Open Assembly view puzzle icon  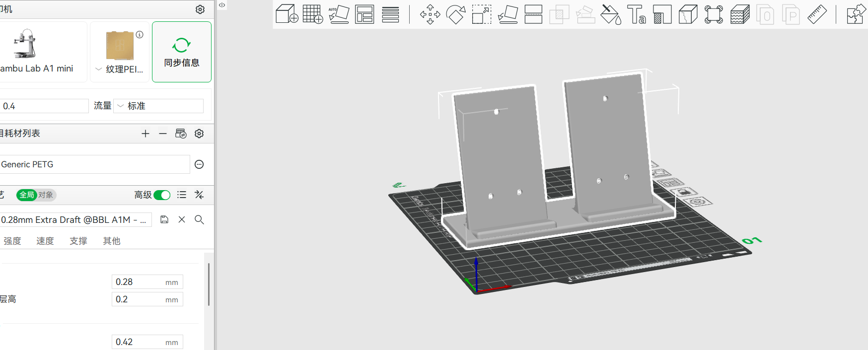(856, 14)
